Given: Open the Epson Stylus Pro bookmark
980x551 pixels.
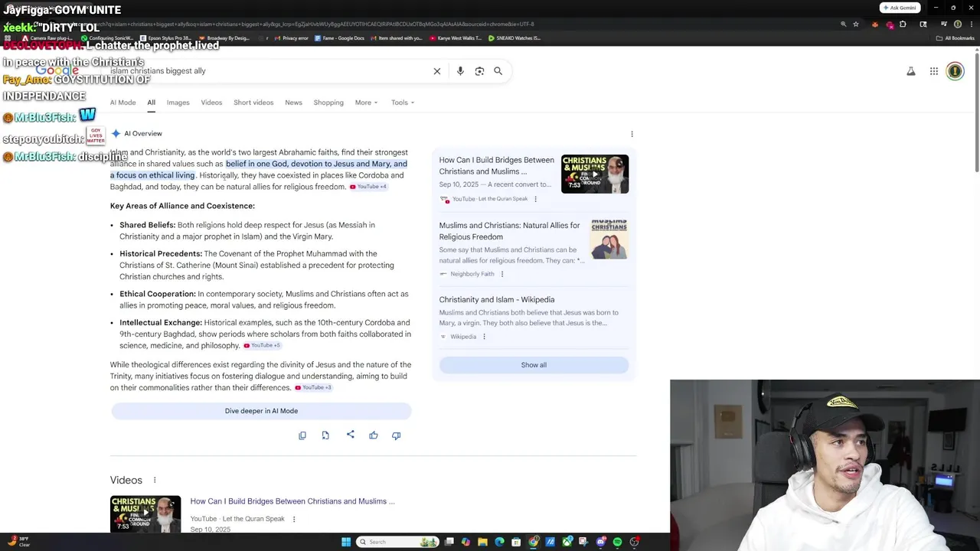Looking at the screenshot, I should 165,38.
